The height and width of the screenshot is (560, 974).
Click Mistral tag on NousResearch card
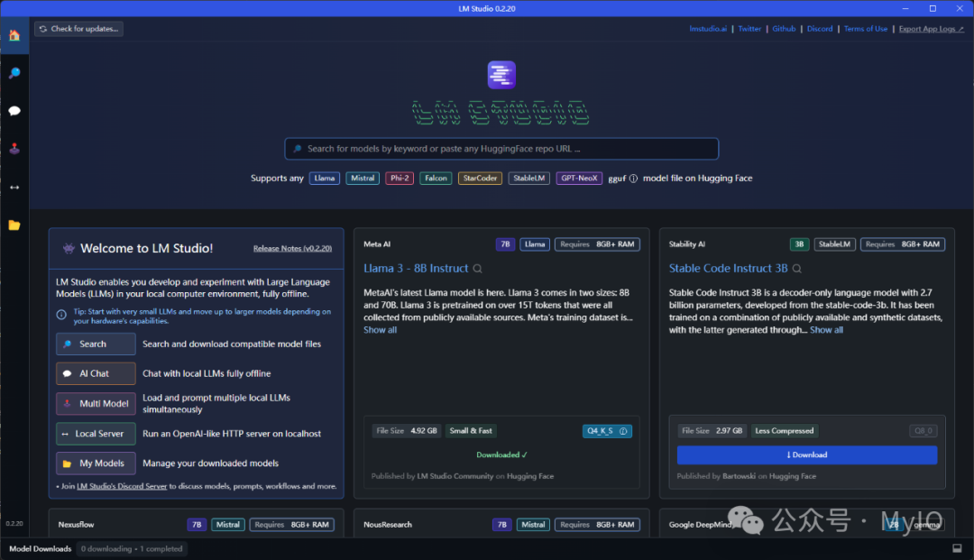pyautogui.click(x=533, y=525)
